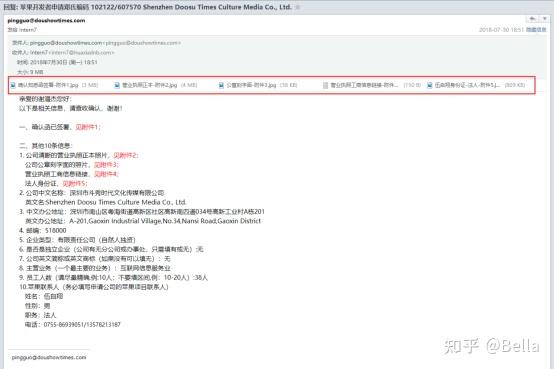Image resolution: width=554 pixels, height=369 pixels.
Task: Click the red 见附件5 reference text
Action: click(x=75, y=183)
